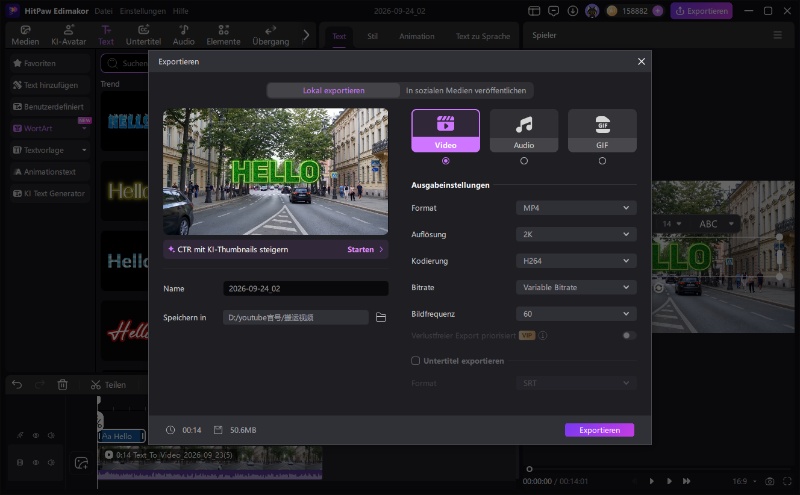The height and width of the screenshot is (495, 800).
Task: Switch to the Animation tab
Action: 416,36
